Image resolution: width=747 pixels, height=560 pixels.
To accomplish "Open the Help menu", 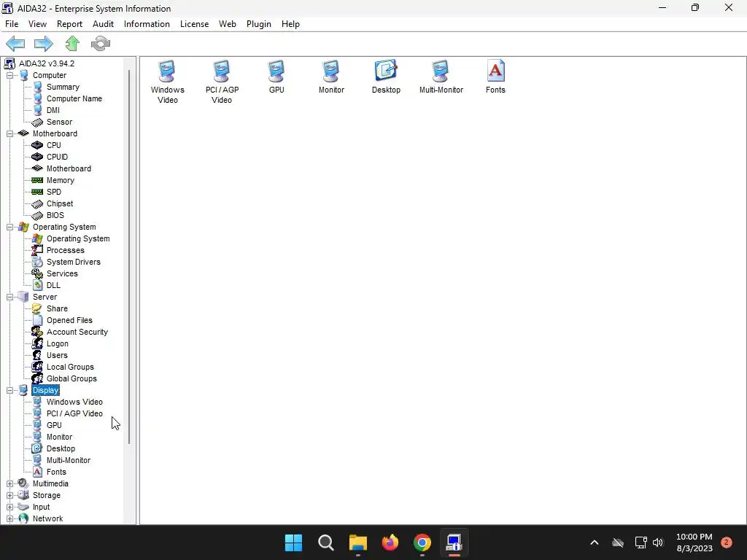I will pos(290,24).
